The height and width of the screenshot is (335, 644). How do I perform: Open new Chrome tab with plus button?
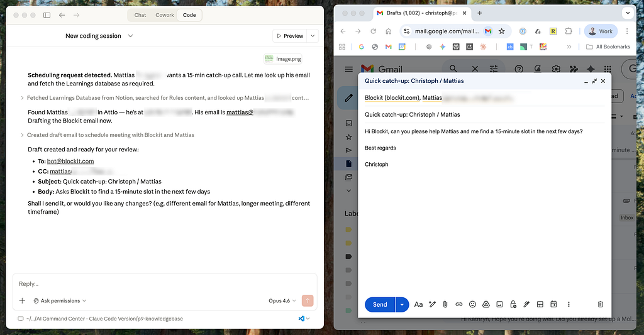(479, 13)
